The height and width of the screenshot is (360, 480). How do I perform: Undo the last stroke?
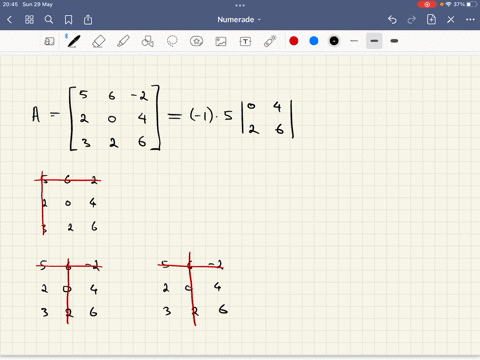coord(392,20)
